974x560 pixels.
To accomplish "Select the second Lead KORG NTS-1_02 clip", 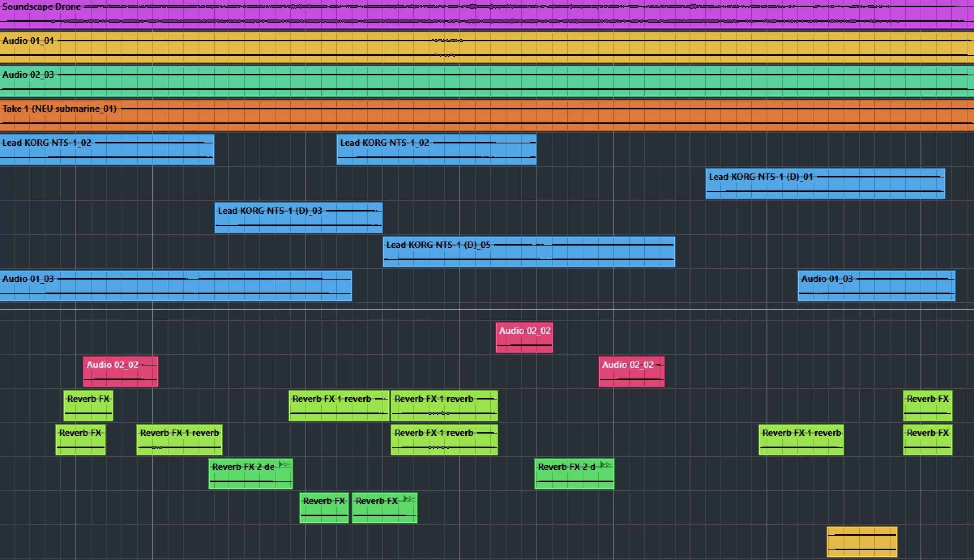I will click(436, 150).
